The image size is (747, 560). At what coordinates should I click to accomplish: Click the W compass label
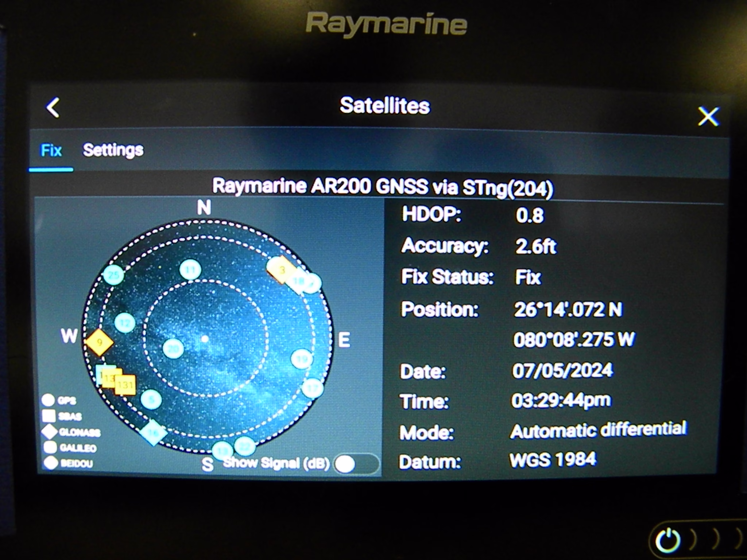coord(69,336)
